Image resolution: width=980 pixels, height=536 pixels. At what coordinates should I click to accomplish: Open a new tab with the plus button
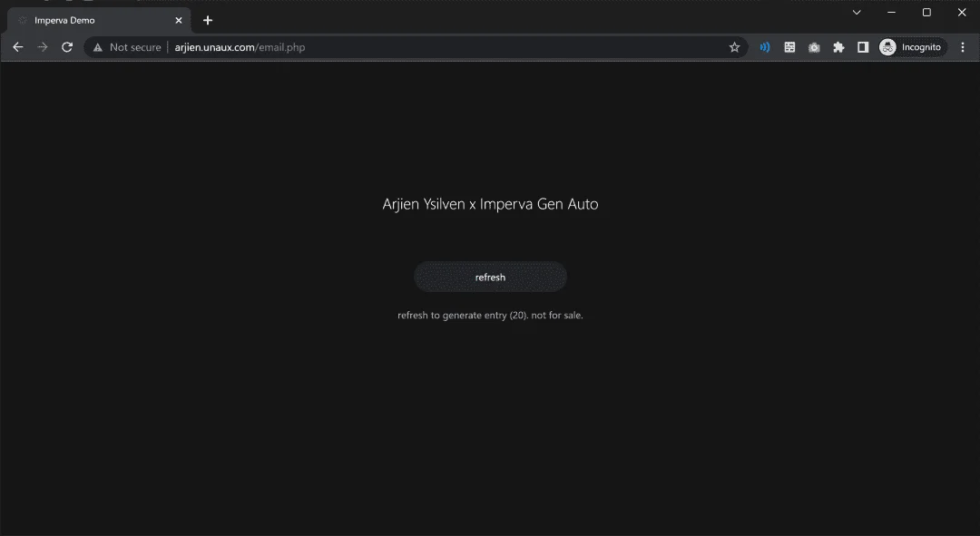click(208, 21)
